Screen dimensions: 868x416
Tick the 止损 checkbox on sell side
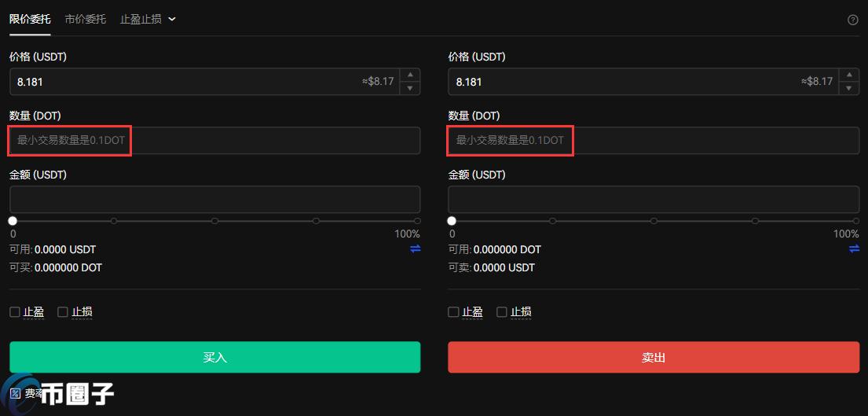pyautogui.click(x=501, y=312)
